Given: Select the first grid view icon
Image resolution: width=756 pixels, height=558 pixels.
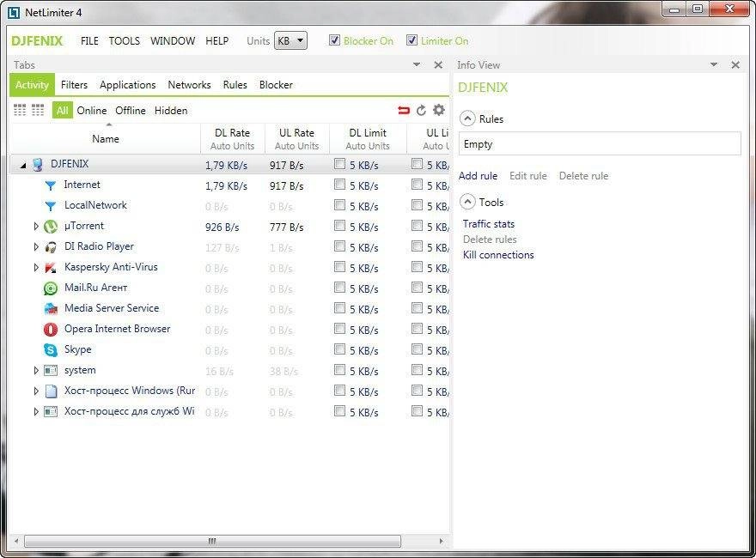Looking at the screenshot, I should tap(20, 111).
